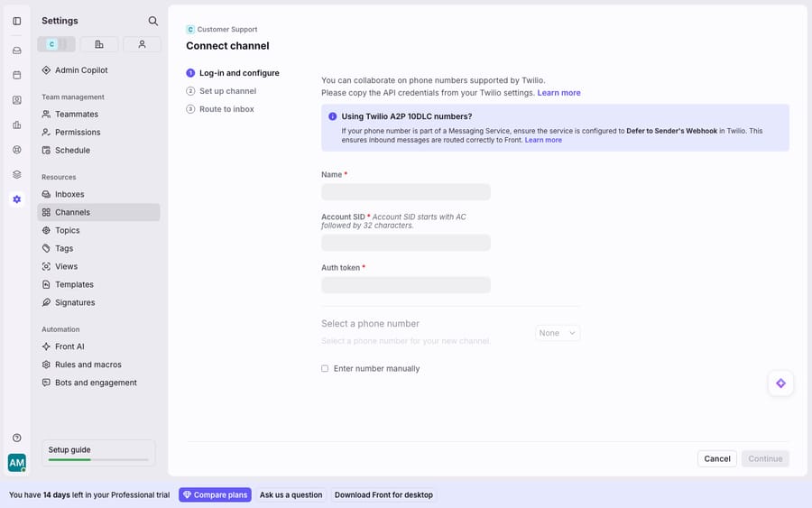Open the stacked layers icon in left rail
812x508 pixels.
pyautogui.click(x=16, y=174)
